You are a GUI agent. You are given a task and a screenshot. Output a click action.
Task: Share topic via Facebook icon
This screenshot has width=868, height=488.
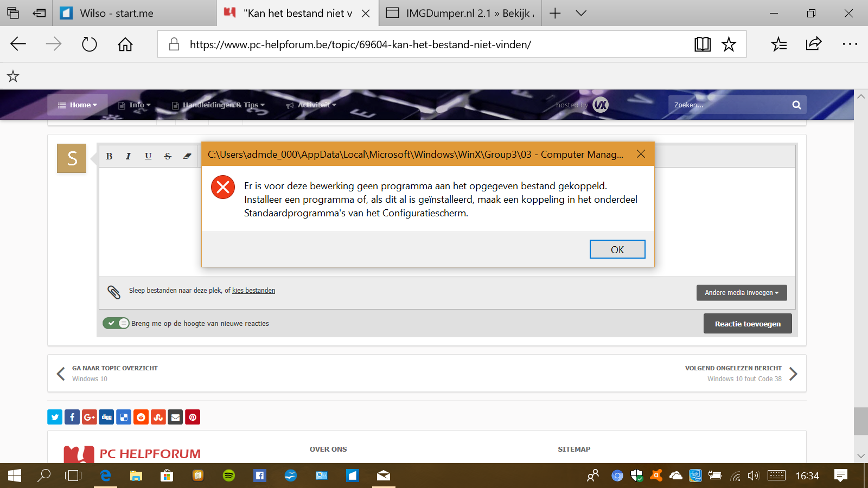72,417
